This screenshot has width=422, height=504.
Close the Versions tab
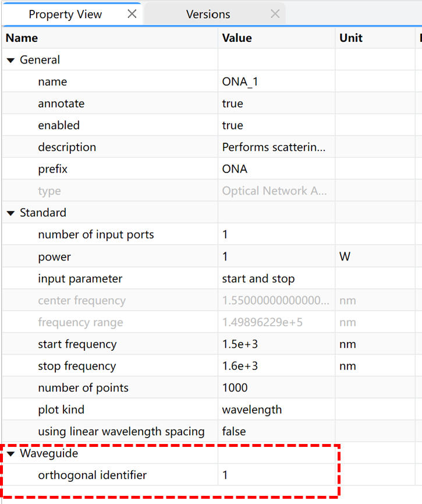tap(275, 14)
